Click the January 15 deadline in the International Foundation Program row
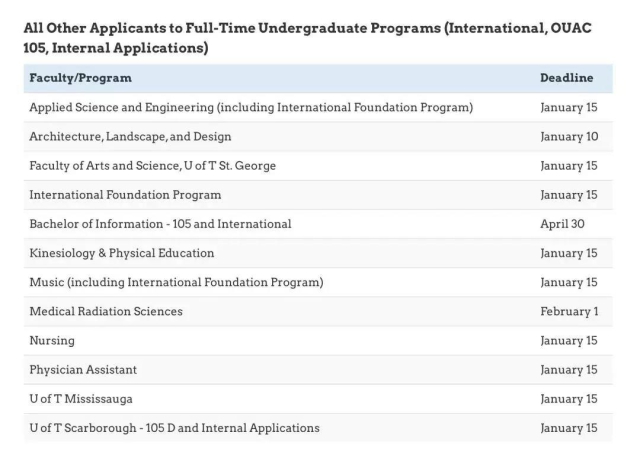This screenshot has height=455, width=640. (x=569, y=195)
